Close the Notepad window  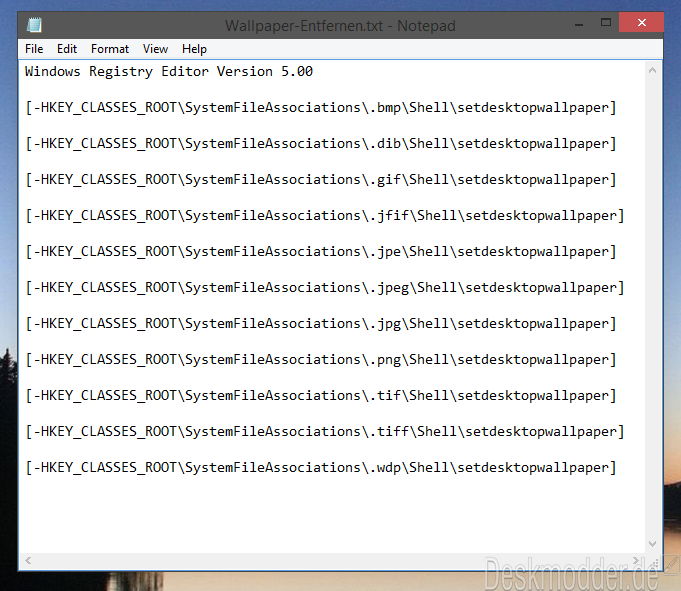641,23
